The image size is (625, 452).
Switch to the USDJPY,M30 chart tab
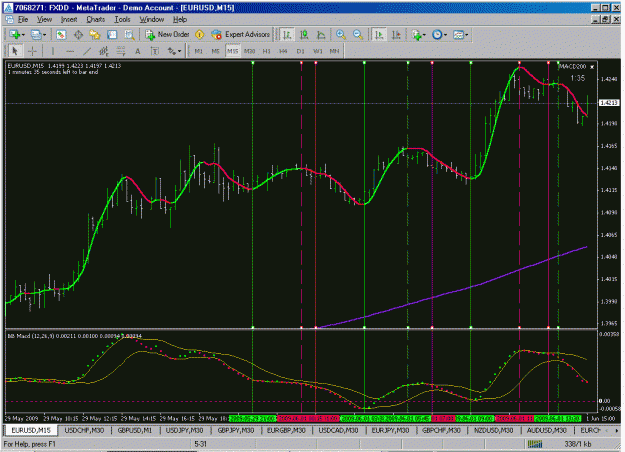click(185, 430)
